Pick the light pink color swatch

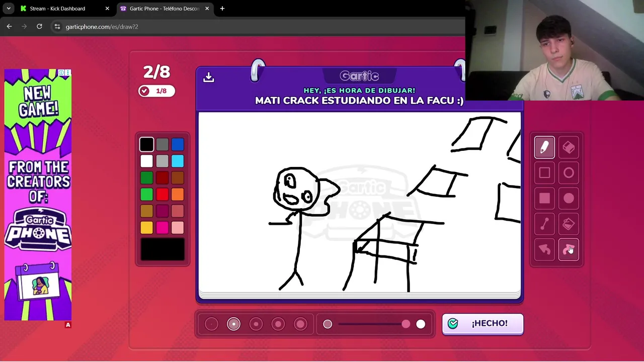(178, 227)
